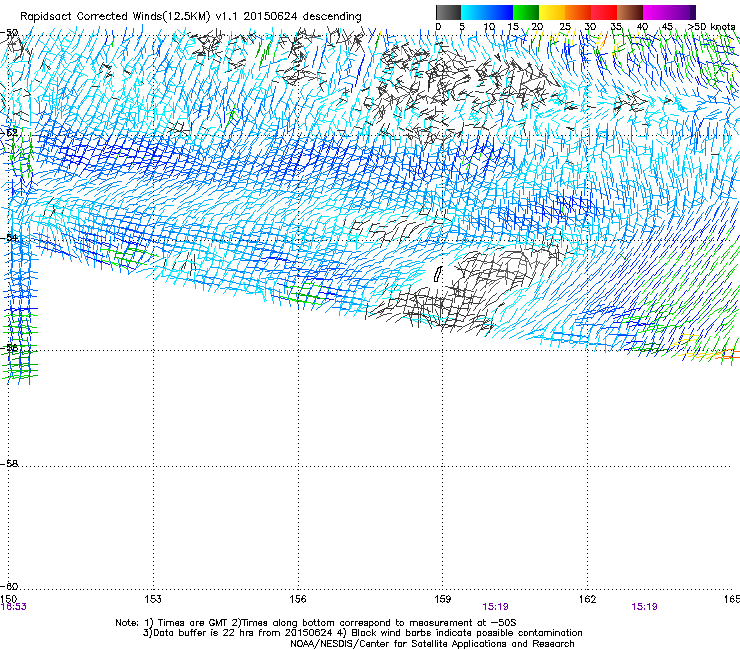Select the yellow 20–25 knot legend segment
740x650 pixels.
[x=552, y=12]
